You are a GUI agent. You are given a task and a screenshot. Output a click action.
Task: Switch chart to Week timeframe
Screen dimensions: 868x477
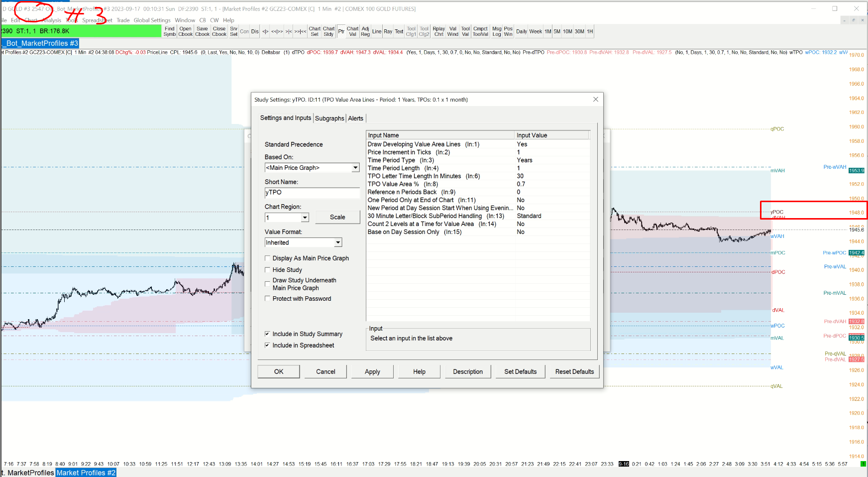536,31
